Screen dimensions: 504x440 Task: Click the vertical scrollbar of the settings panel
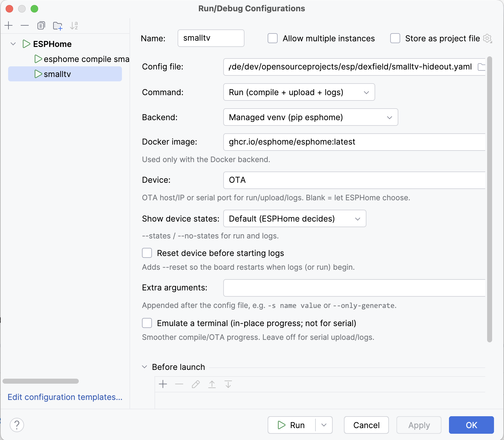click(x=490, y=199)
